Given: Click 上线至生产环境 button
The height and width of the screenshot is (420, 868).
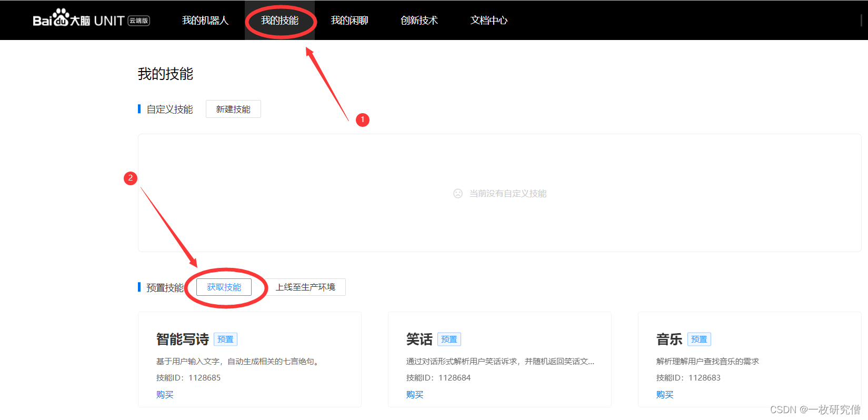Looking at the screenshot, I should coord(305,287).
